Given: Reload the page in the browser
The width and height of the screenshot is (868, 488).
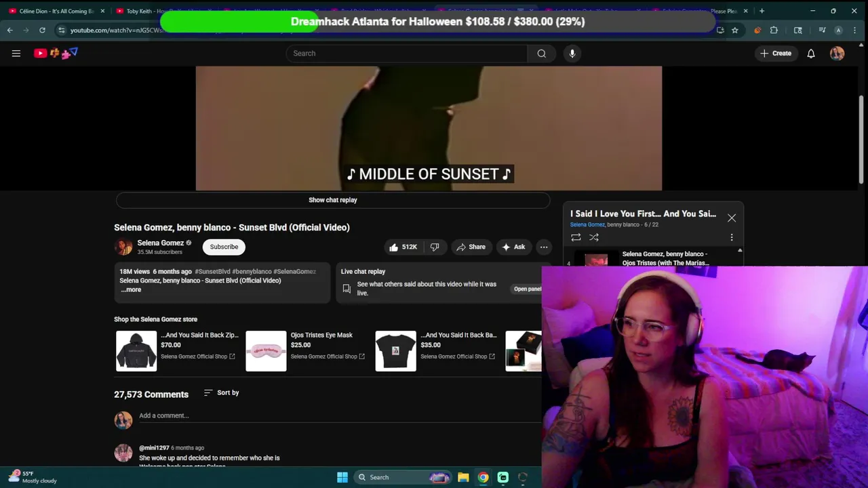Looking at the screenshot, I should coord(42,30).
